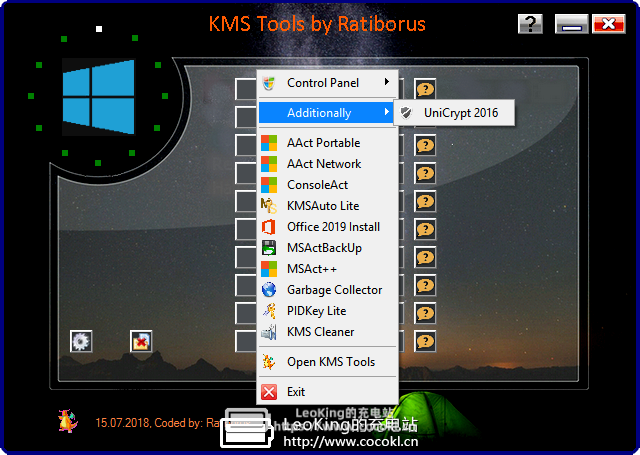
Task: Expand the Additionally submenu arrow
Action: coord(387,112)
